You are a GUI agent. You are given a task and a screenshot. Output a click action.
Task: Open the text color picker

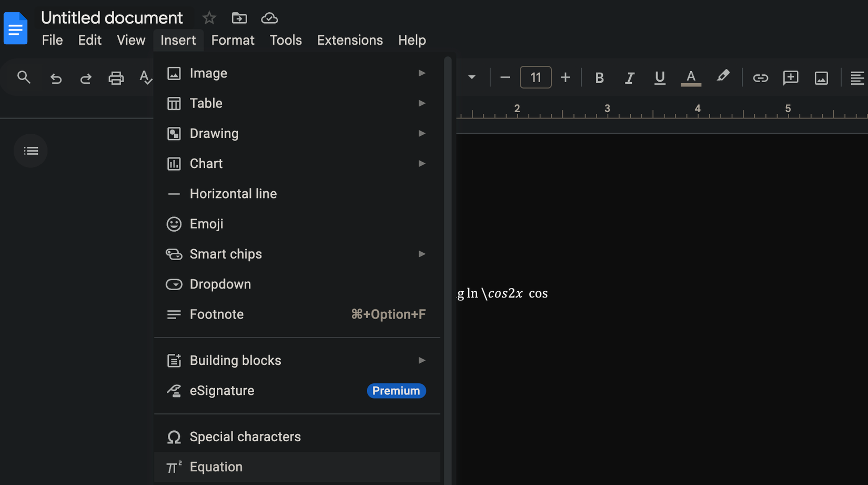691,77
